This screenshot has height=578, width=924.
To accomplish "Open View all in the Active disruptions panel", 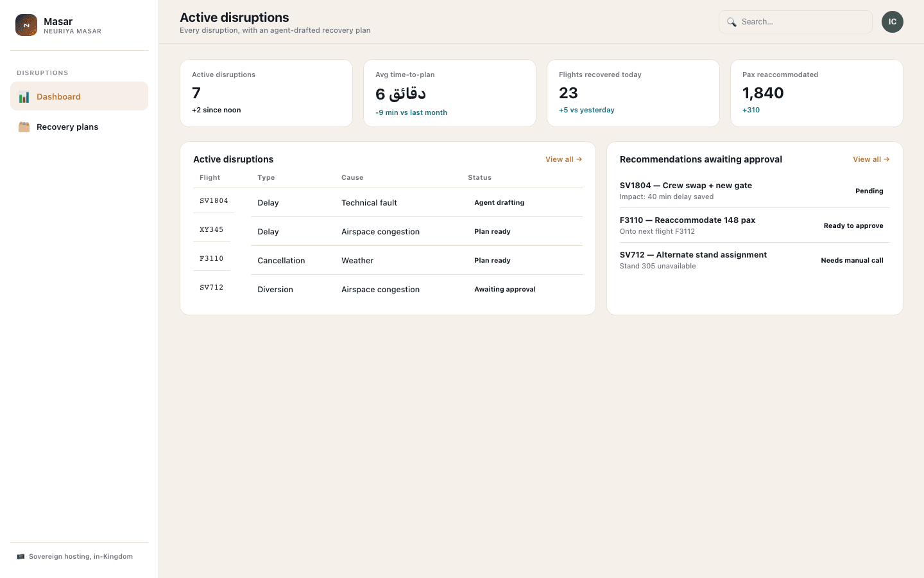I will [x=564, y=159].
